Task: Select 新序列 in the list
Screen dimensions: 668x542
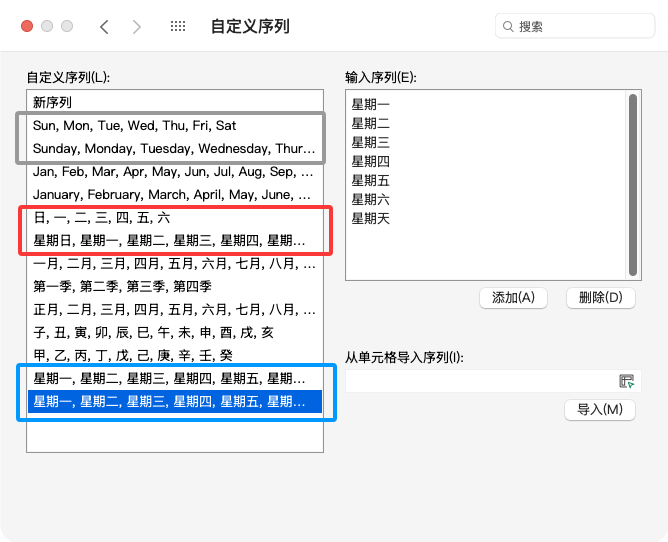Action: point(175,102)
